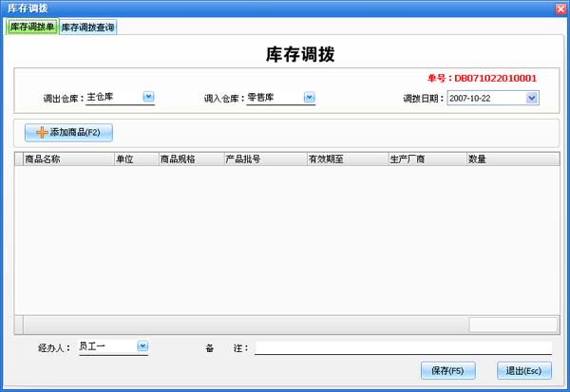Screen dimensions: 570x392
Task: Open the 调拨日期 date picker dropdown
Action: point(531,97)
